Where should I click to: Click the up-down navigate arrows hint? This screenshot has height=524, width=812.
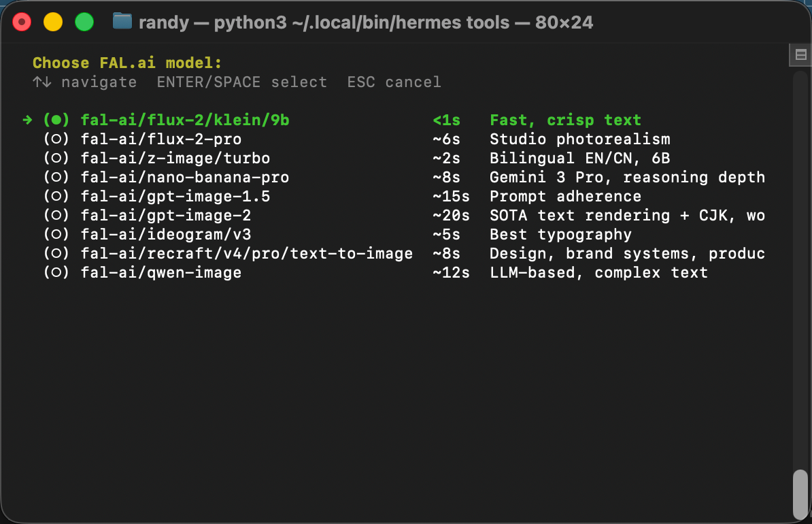[42, 82]
